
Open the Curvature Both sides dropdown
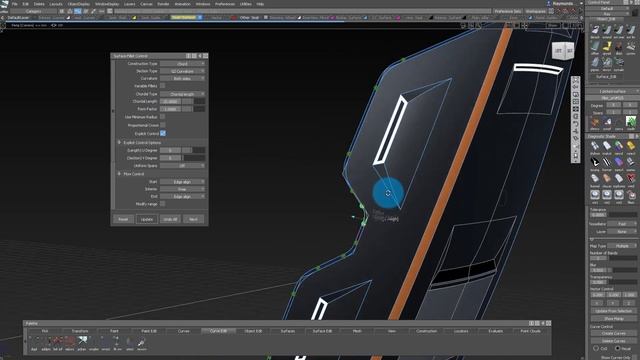[182, 78]
